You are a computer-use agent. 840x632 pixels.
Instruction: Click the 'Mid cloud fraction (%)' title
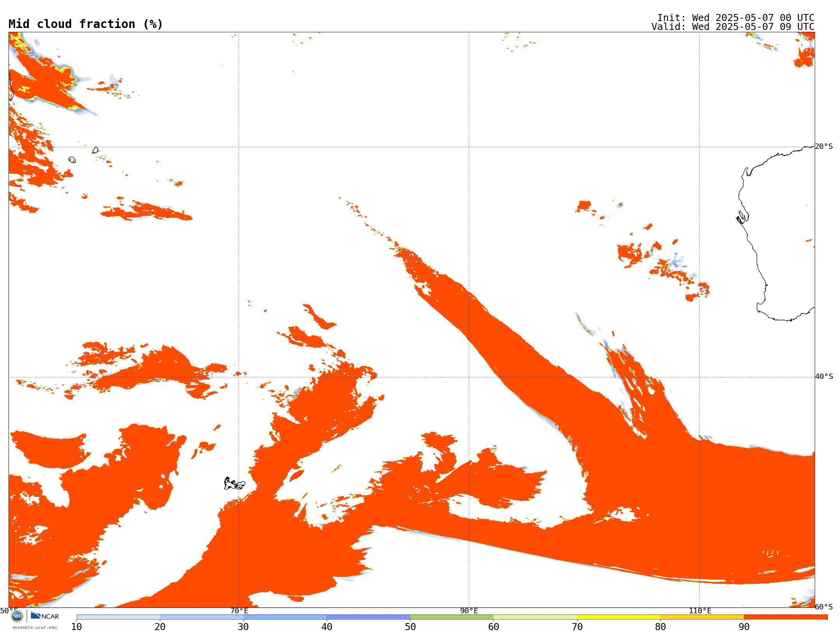click(x=86, y=24)
